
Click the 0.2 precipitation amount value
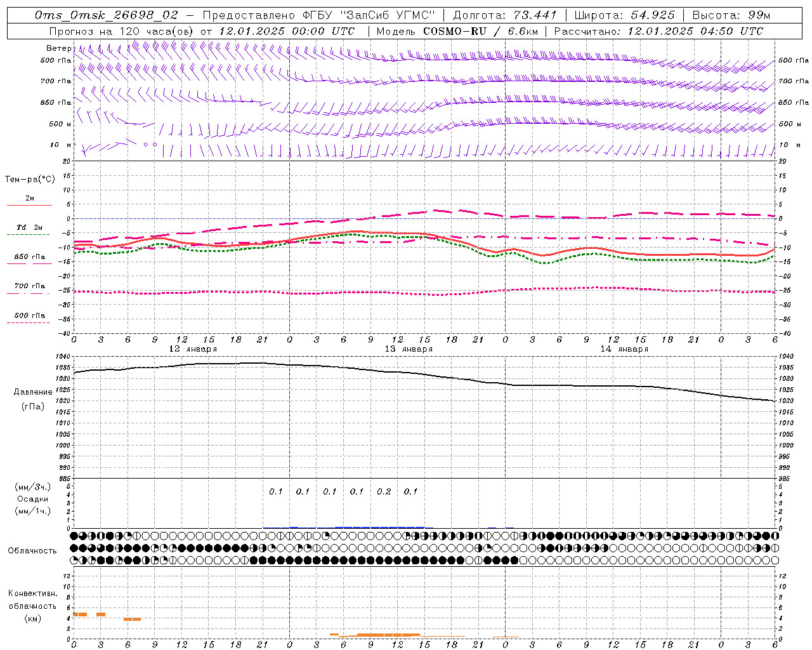[384, 491]
